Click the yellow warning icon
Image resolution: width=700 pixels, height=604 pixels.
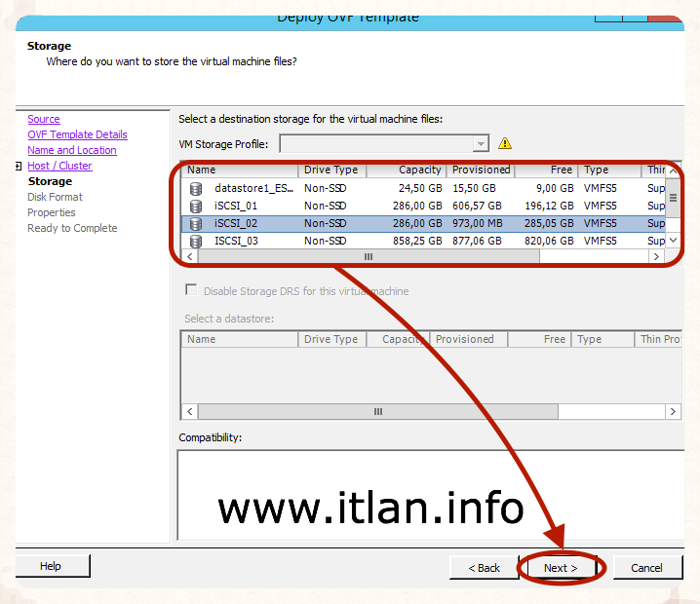pos(504,143)
